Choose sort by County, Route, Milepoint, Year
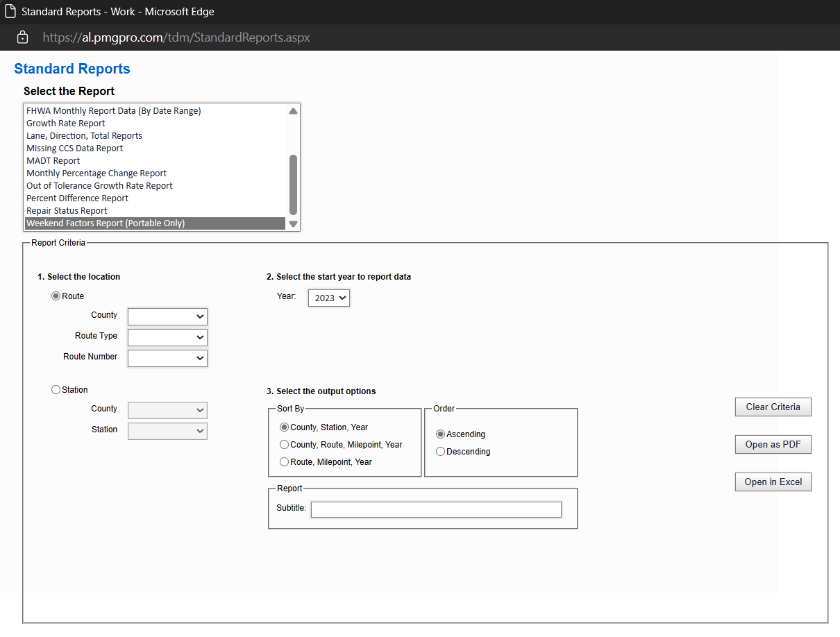This screenshot has height=637, width=840. [x=284, y=445]
